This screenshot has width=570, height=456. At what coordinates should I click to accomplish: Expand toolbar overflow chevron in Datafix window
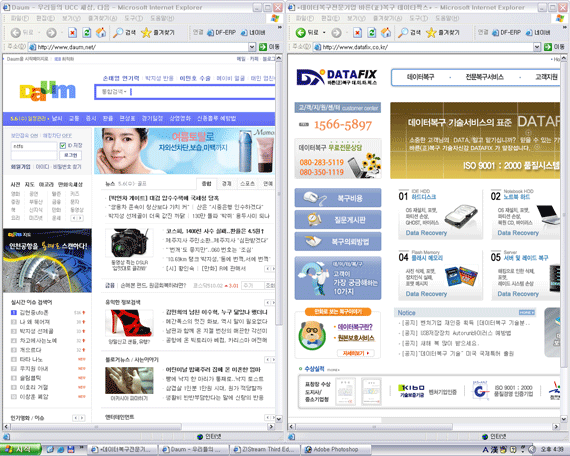(565, 27)
